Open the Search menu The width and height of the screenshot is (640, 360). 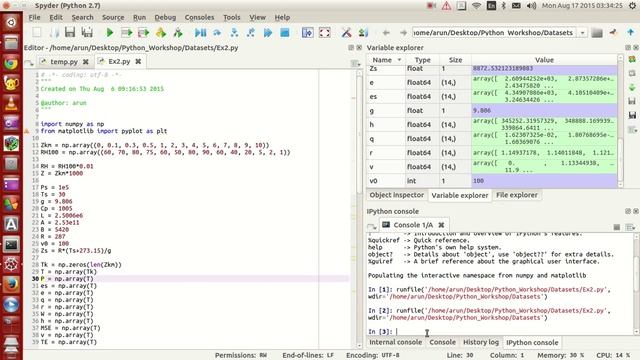[x=82, y=17]
